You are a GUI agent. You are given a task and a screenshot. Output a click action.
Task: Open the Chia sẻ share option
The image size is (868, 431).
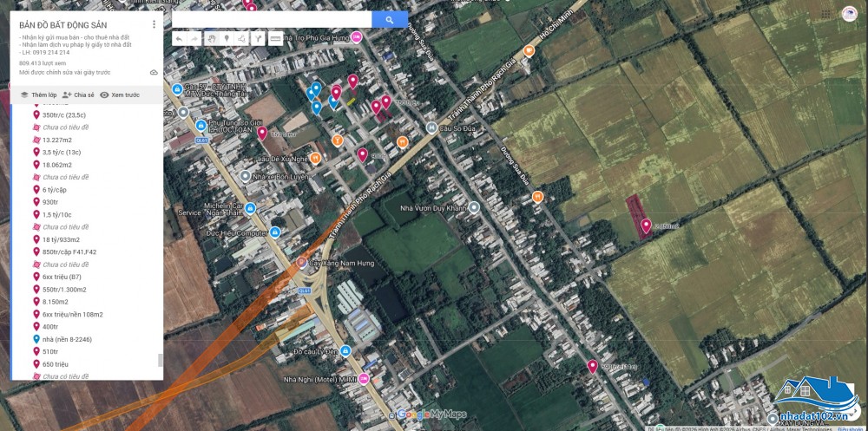pos(78,95)
